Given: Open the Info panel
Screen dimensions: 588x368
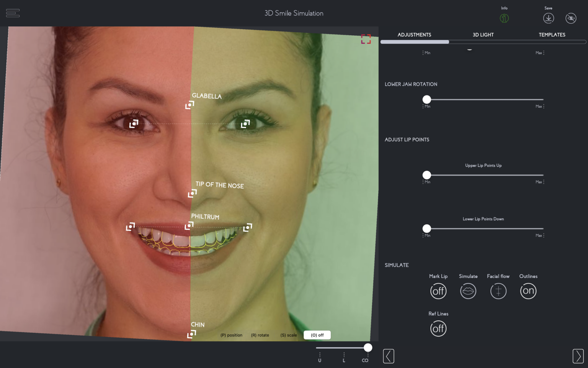Looking at the screenshot, I should coord(504,18).
